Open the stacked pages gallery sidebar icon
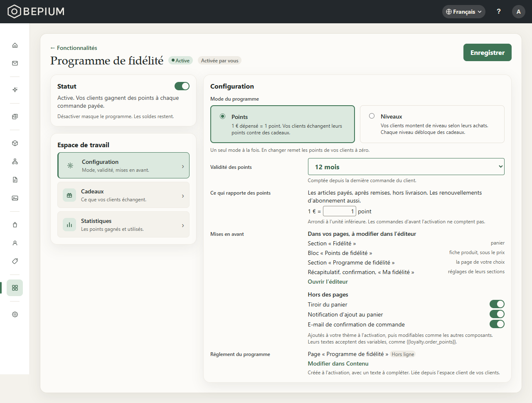This screenshot has width=532, height=403. 15,116
